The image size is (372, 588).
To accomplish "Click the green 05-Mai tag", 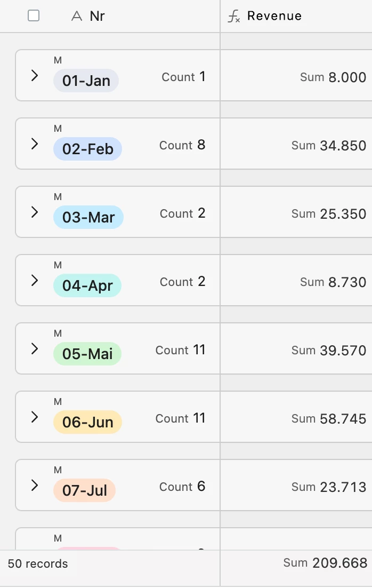I will click(x=87, y=354).
